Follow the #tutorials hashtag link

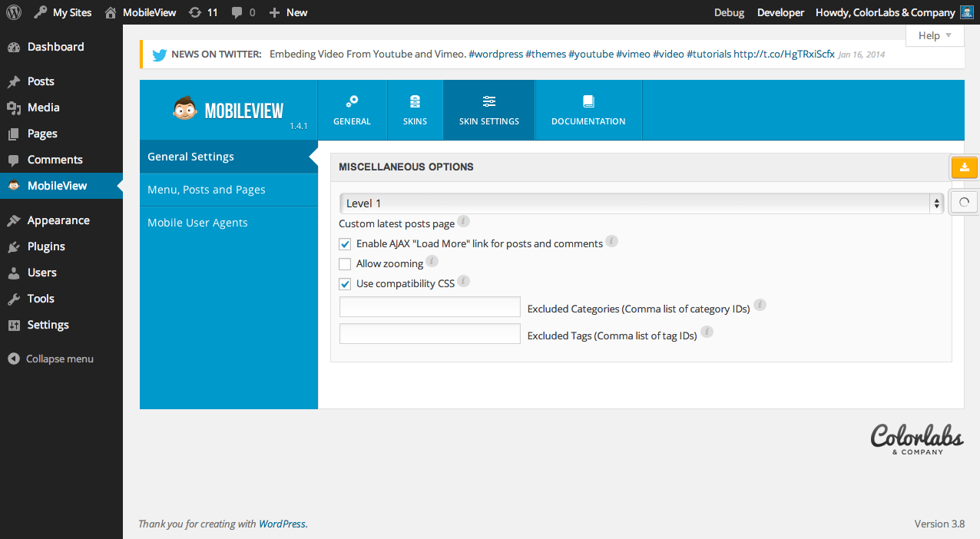tap(709, 55)
